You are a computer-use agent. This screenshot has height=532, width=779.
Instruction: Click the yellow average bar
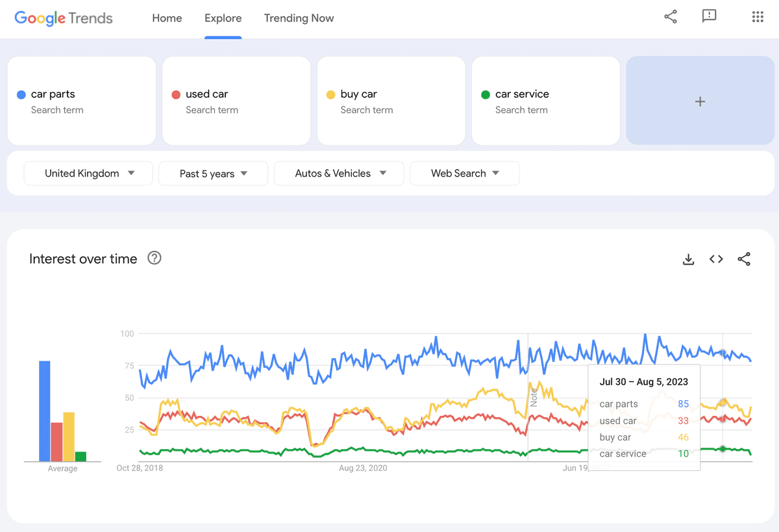[69, 437]
